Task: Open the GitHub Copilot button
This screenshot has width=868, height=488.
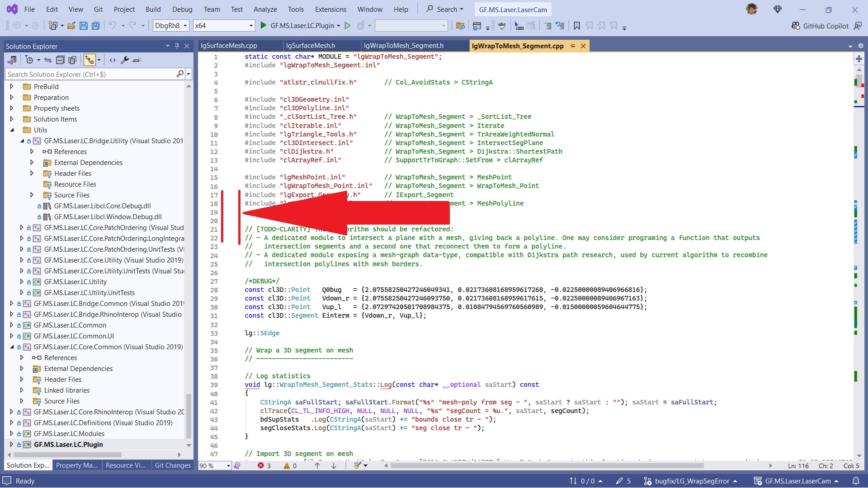Action: [x=820, y=26]
